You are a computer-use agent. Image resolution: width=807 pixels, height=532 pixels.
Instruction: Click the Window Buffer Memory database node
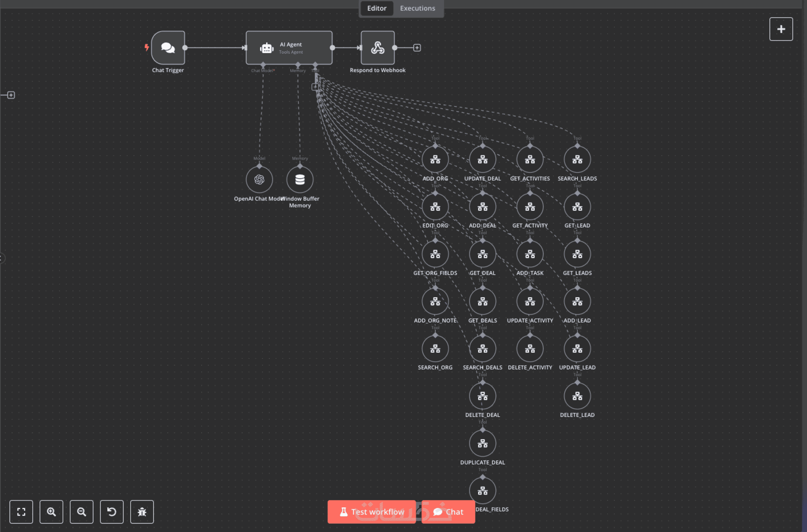coord(300,180)
